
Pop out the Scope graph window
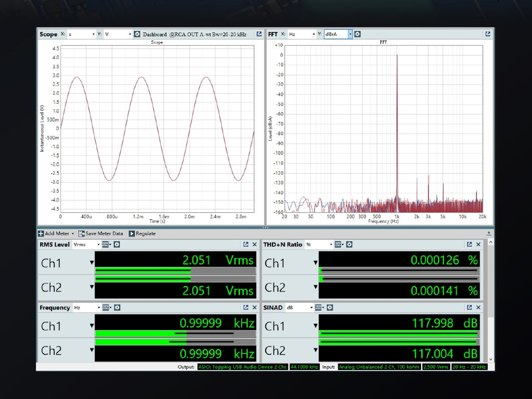259,34
